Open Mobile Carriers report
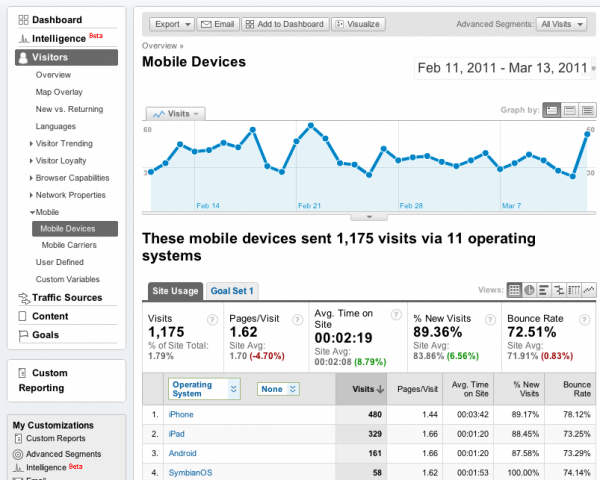600x480 pixels. (x=69, y=245)
